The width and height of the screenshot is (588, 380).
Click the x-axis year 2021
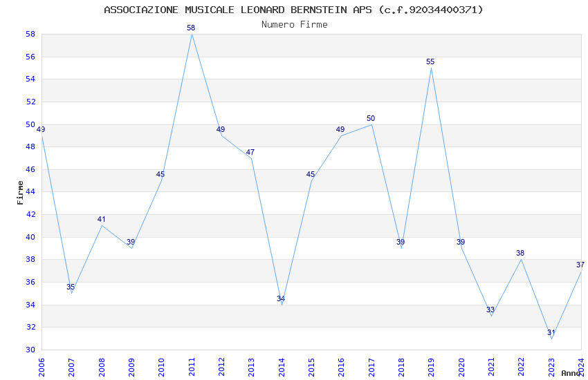(492, 367)
